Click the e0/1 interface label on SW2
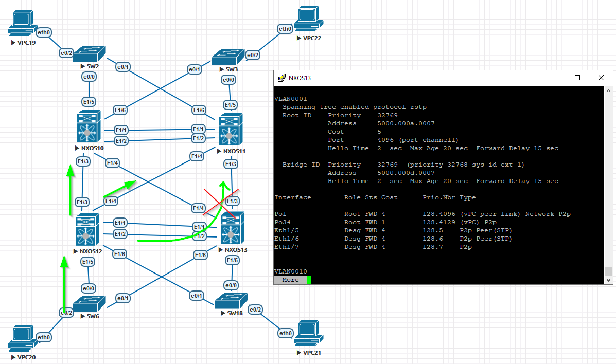 pos(123,67)
